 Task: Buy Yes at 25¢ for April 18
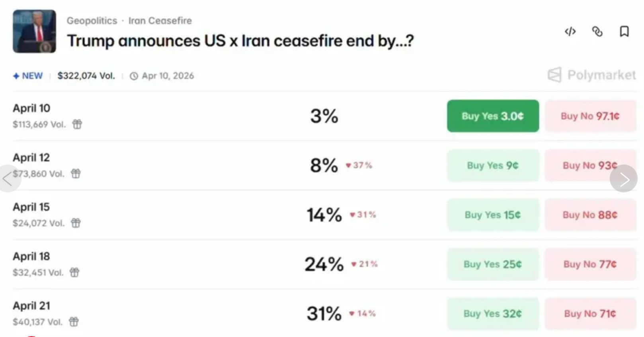click(493, 264)
